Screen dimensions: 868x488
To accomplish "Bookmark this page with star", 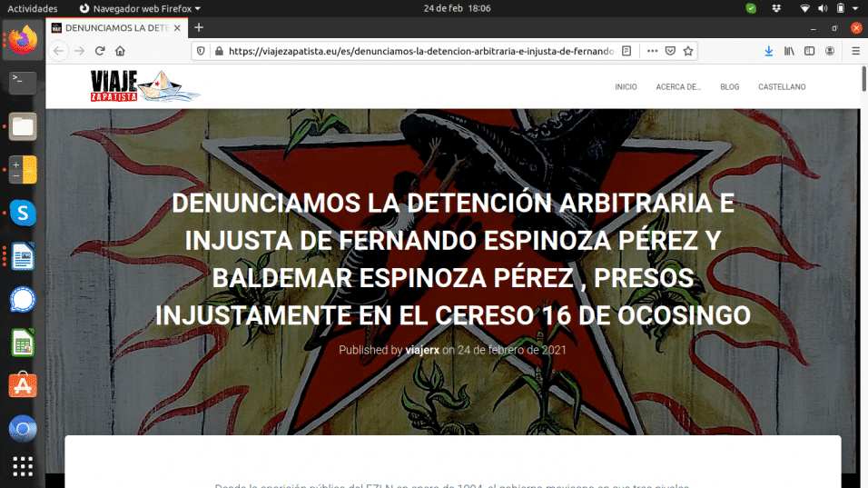I will coord(688,51).
